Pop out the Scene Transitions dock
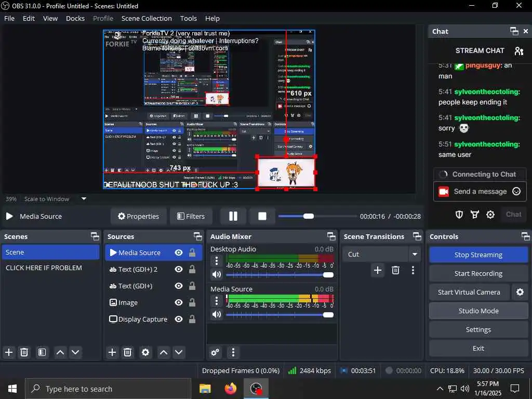 [417, 236]
